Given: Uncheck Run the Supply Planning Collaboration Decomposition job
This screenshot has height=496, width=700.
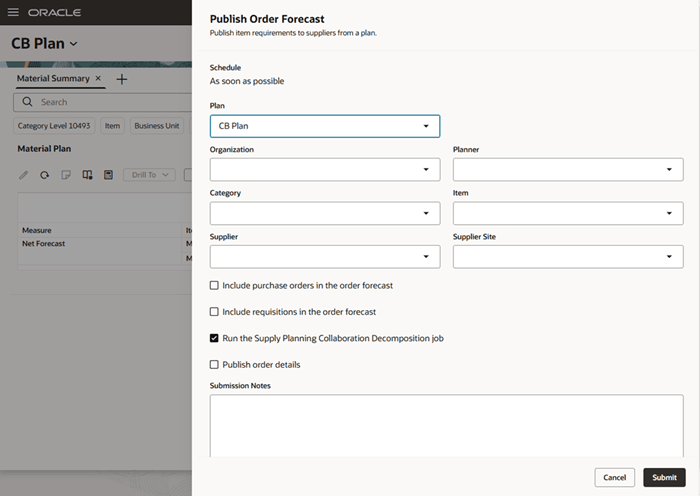Looking at the screenshot, I should 214,338.
